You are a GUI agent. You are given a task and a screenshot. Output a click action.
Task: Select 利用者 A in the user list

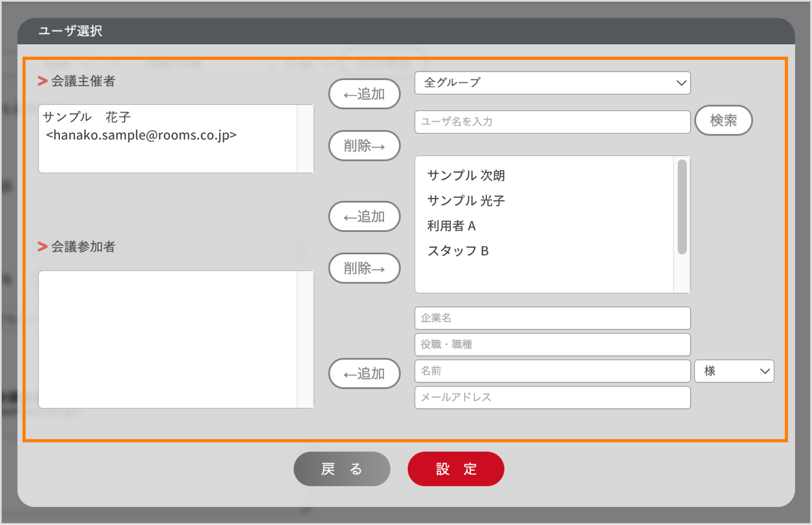click(x=451, y=225)
